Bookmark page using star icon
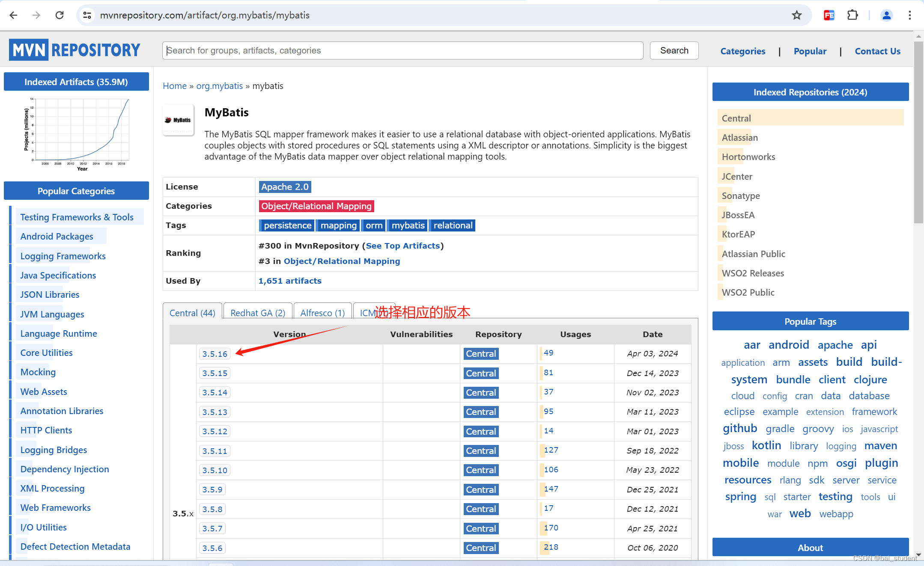The width and height of the screenshot is (924, 566). pos(796,15)
